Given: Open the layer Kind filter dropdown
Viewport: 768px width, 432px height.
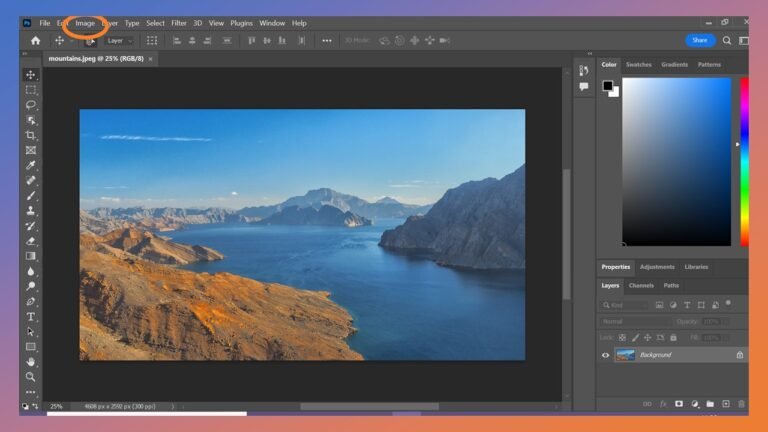Looking at the screenshot, I should (624, 305).
